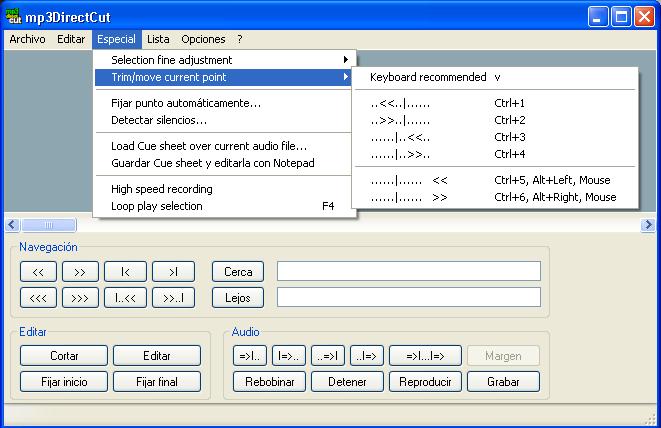661x428 pixels.
Task: Click the >> navigation button
Action: point(80,272)
